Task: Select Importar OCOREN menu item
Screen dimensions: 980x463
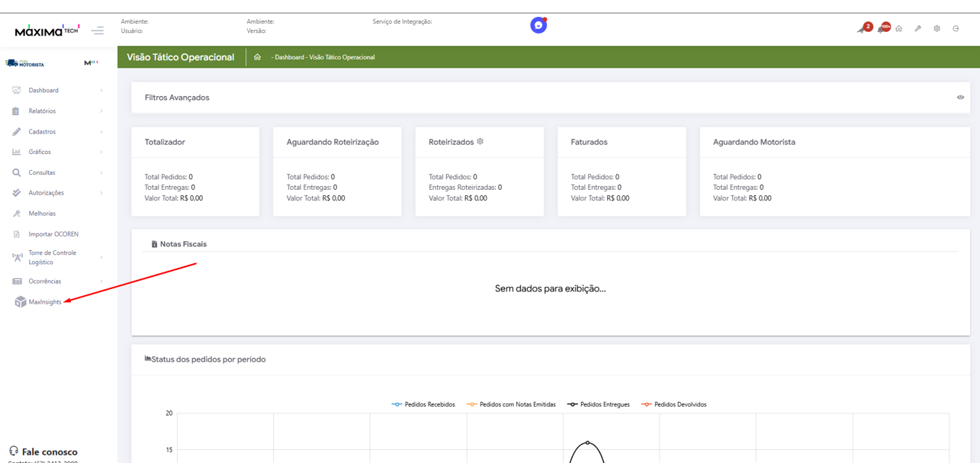Action: 53,234
